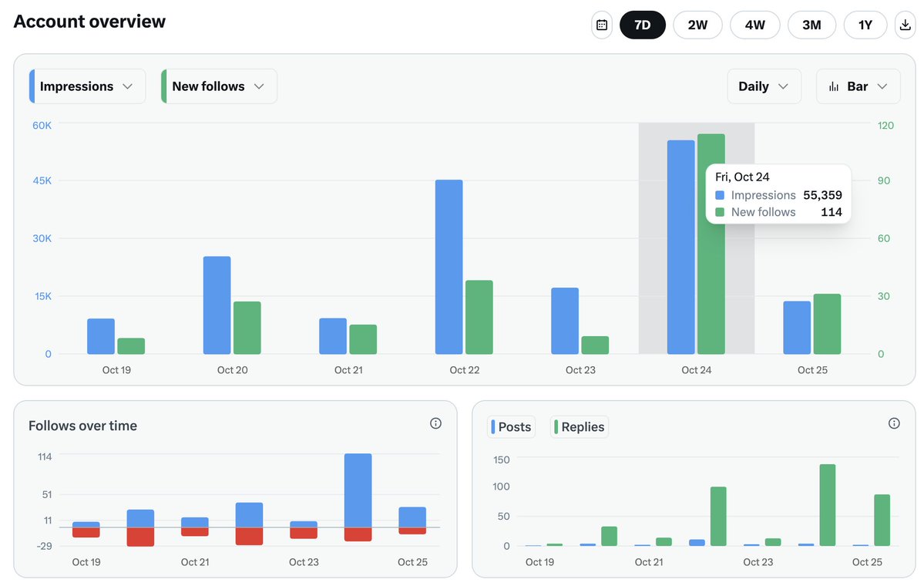Show info for Follows over time
Screen dimensions: 924x586
[x=435, y=423]
